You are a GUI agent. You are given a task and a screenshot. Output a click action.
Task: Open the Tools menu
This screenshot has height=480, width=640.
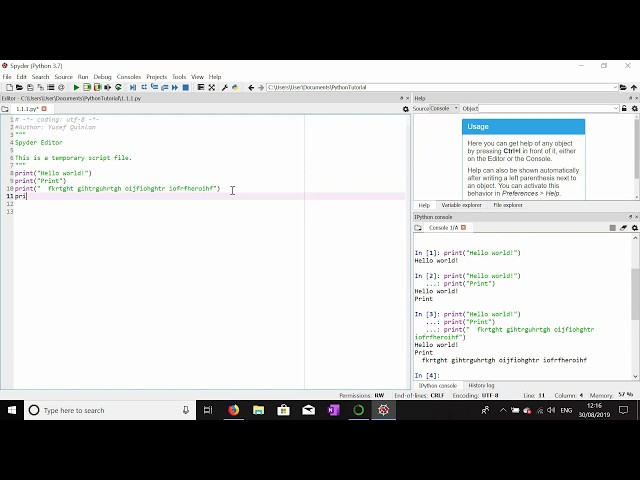click(179, 77)
